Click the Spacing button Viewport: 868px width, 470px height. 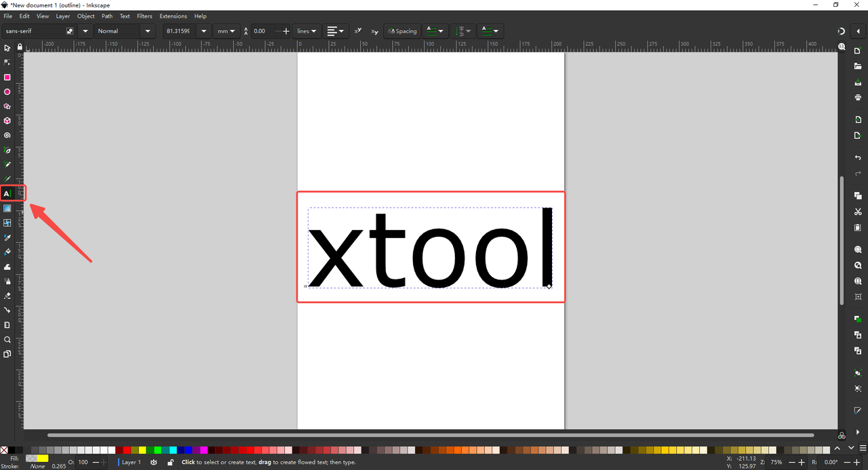point(402,31)
